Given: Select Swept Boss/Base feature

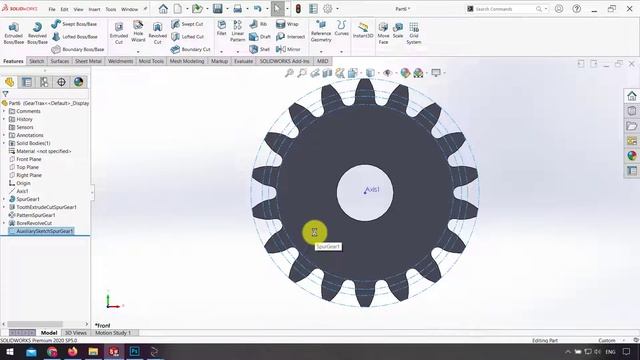Looking at the screenshot, I should (74, 24).
